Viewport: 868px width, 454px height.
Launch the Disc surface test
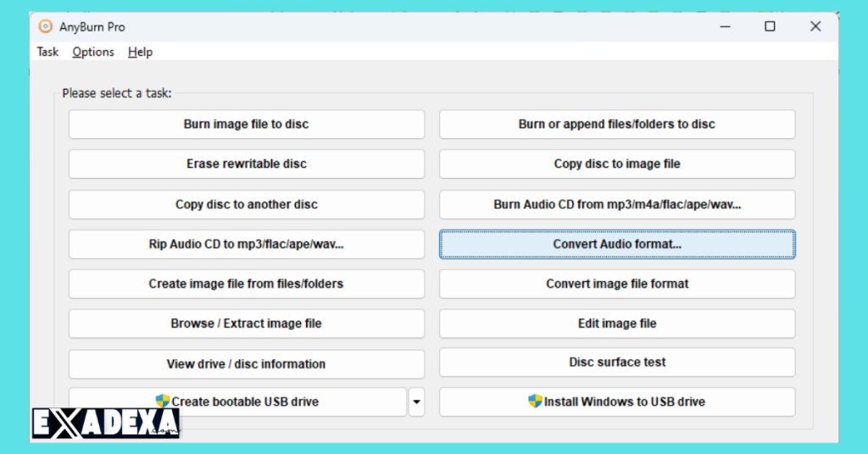coord(616,363)
